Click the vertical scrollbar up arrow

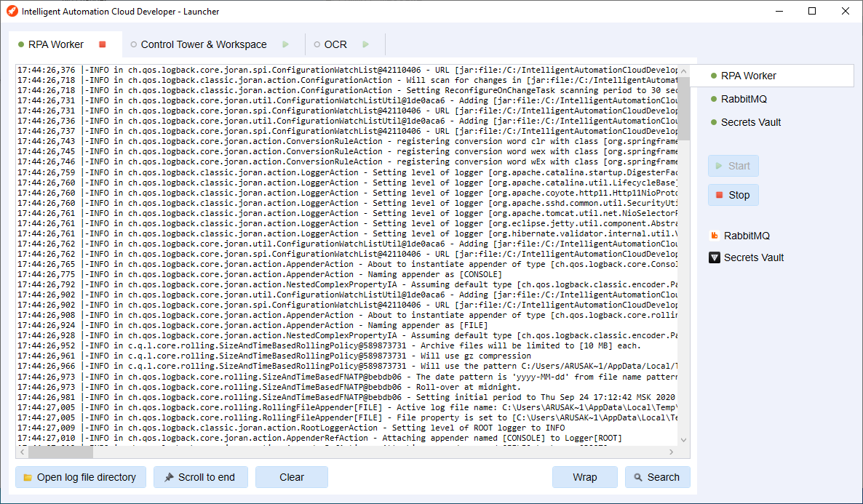pyautogui.click(x=683, y=71)
